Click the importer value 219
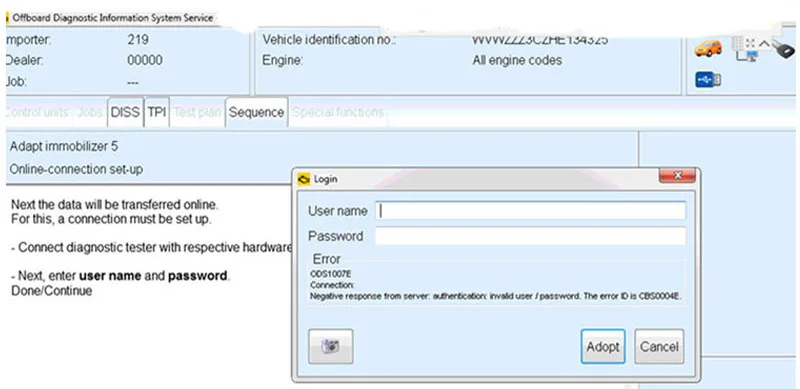The height and width of the screenshot is (389, 800). click(138, 39)
